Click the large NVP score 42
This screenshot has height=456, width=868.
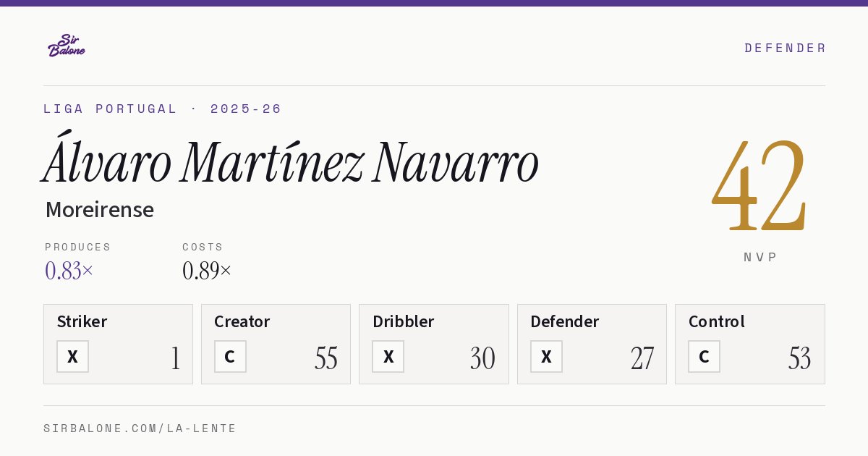759,185
